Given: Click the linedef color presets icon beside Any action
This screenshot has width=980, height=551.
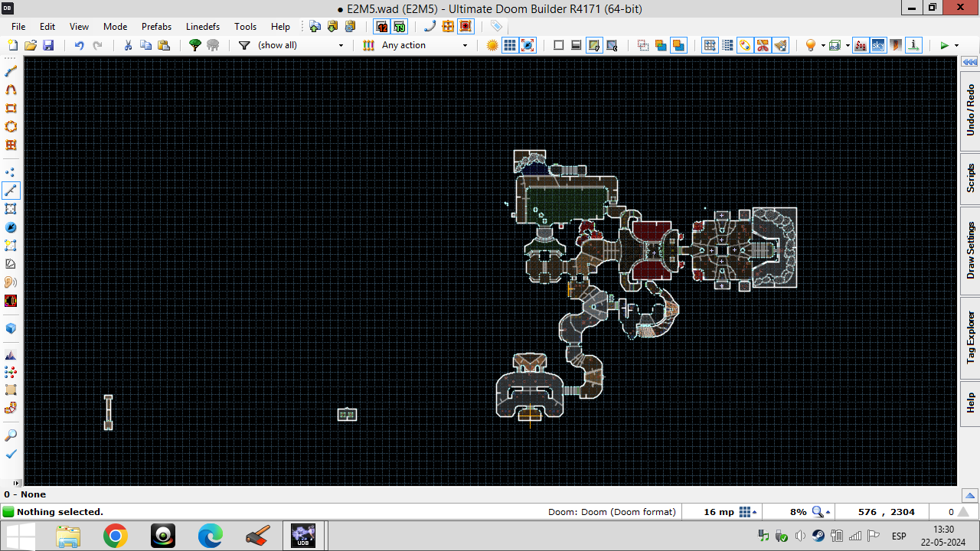Looking at the screenshot, I should tap(368, 46).
